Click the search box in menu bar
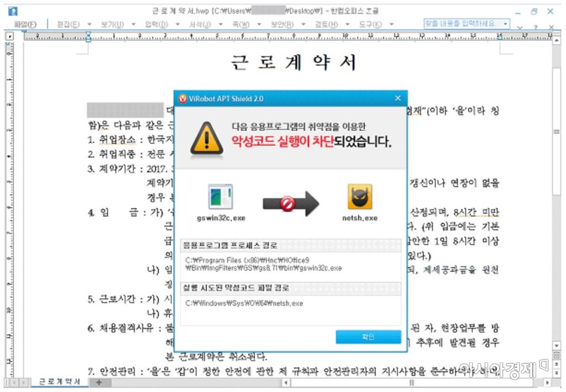 (463, 24)
